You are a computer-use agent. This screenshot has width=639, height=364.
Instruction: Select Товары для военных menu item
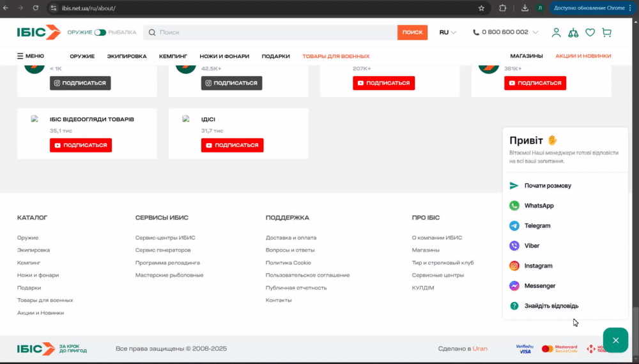coord(335,56)
